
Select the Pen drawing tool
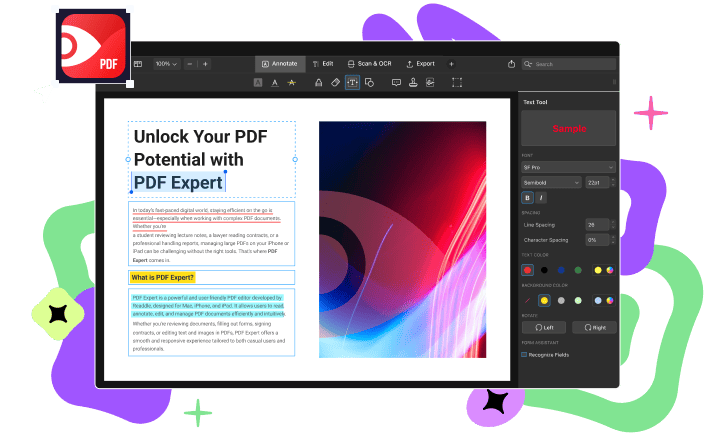click(318, 82)
